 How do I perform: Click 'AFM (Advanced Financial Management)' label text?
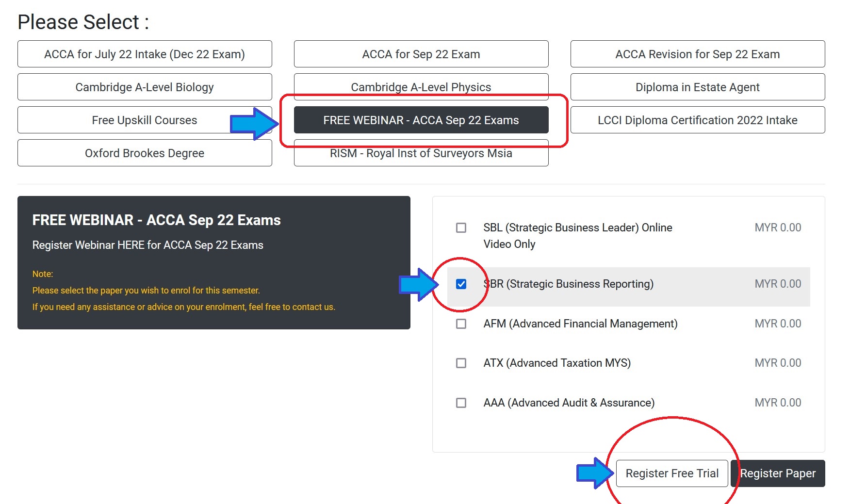[x=581, y=324]
